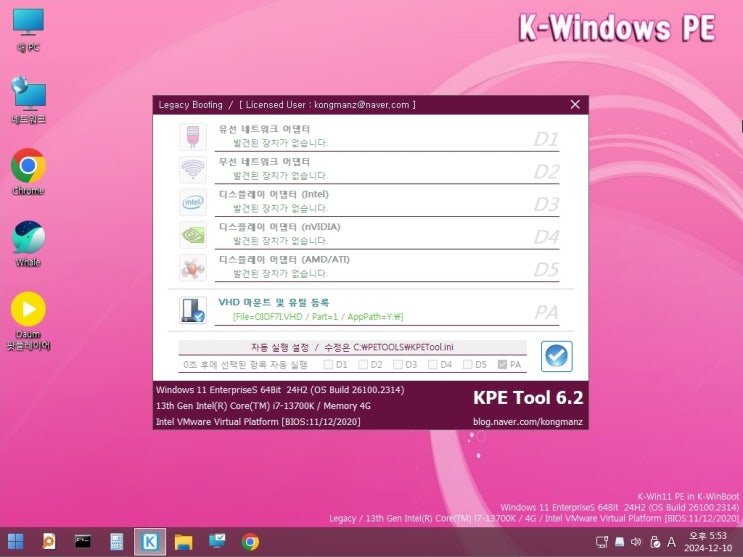Click the network status tray icon
Viewport: 743px width, 557px height.
coord(602,542)
